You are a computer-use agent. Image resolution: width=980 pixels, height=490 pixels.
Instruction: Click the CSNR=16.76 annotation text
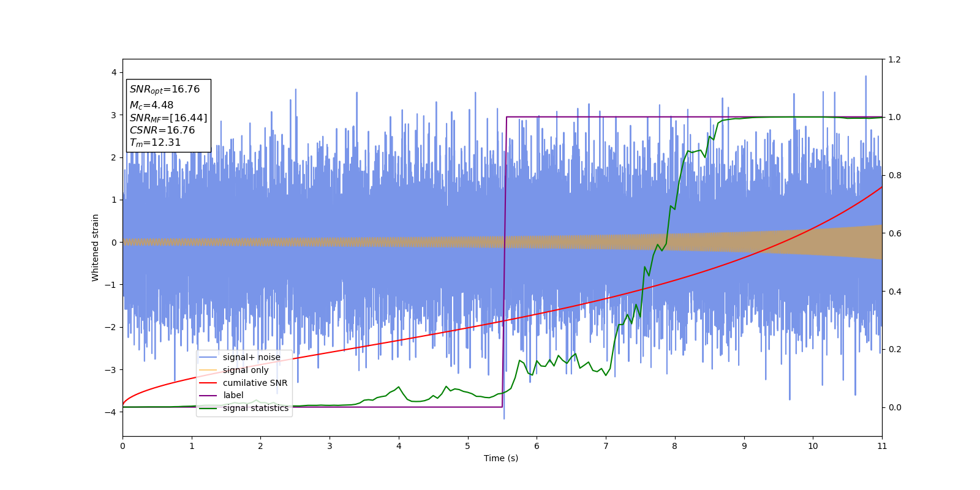pyautogui.click(x=162, y=130)
